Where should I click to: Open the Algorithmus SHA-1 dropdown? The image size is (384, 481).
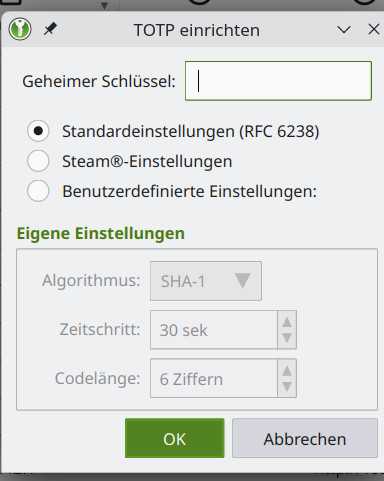206,281
